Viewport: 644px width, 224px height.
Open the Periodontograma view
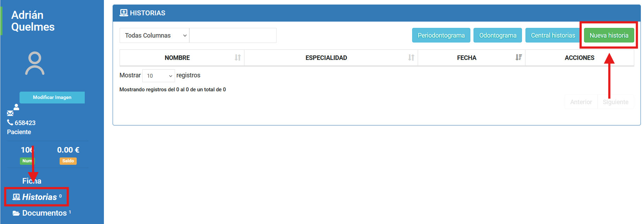point(441,36)
